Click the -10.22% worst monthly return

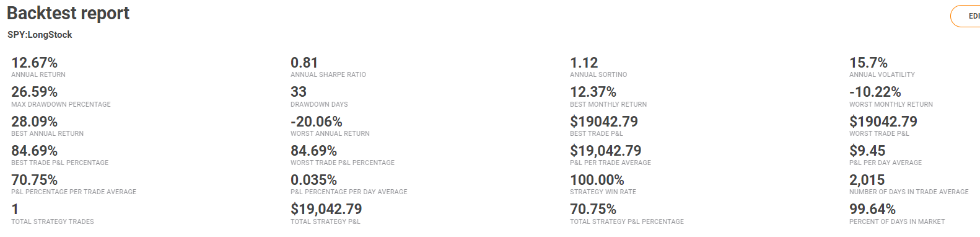pyautogui.click(x=875, y=92)
